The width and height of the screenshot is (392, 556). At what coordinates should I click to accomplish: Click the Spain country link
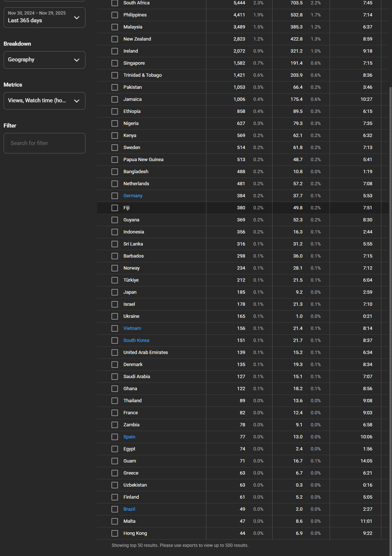(129, 437)
